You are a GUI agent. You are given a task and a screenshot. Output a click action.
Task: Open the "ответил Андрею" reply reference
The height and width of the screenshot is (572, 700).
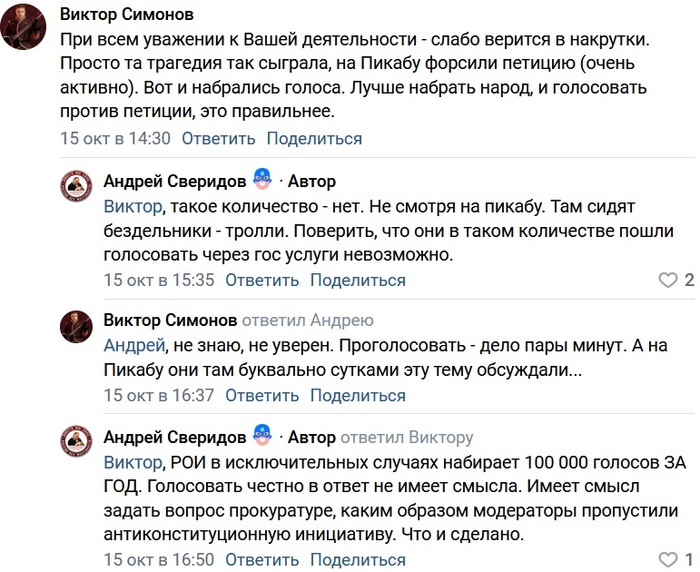click(308, 320)
